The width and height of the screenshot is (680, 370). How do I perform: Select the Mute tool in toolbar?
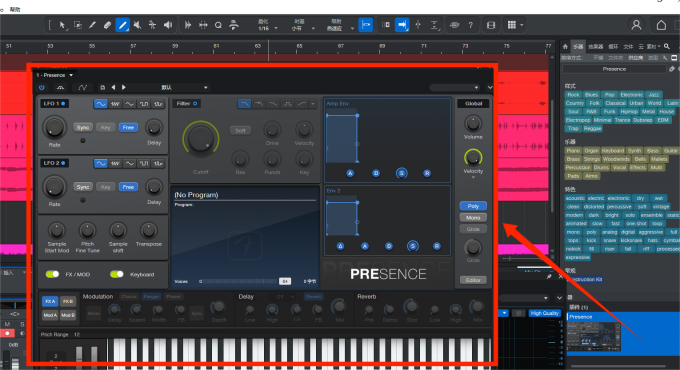pyautogui.click(x=137, y=25)
